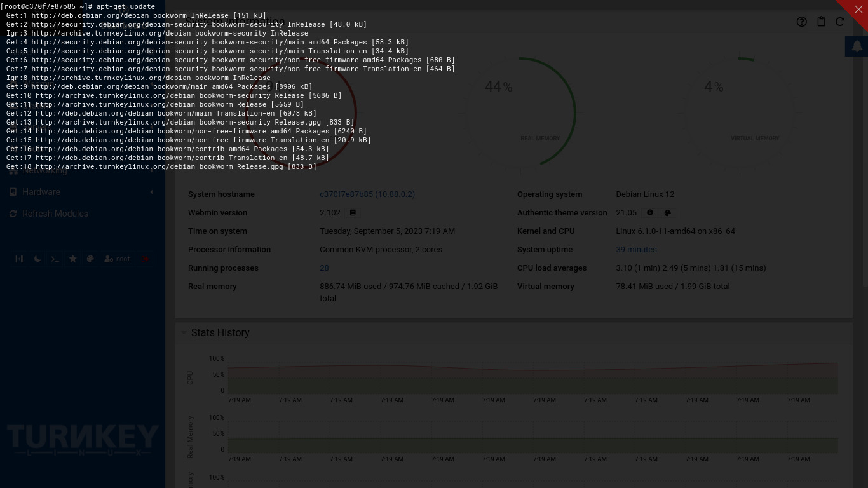
Task: Open the notifications bell panel
Action: 857,46
